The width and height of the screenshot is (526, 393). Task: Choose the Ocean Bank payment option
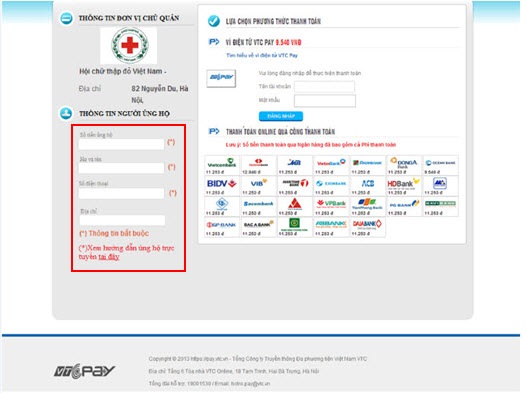440,165
